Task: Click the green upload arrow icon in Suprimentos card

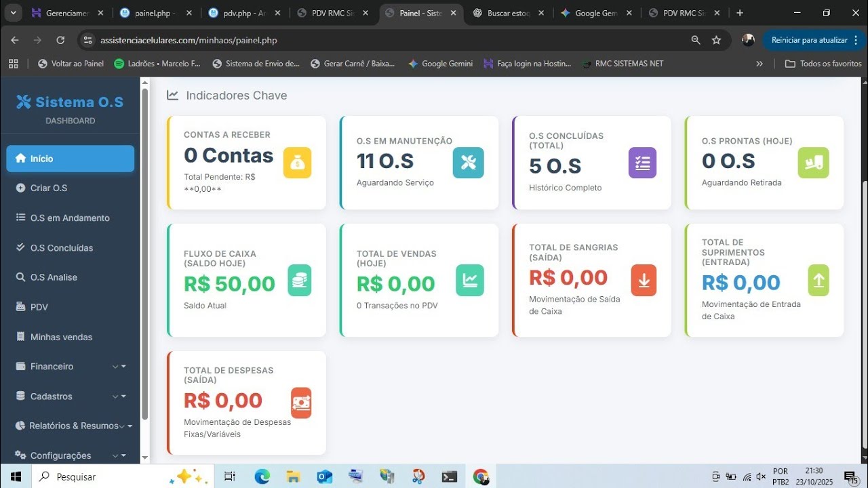Action: click(x=818, y=281)
